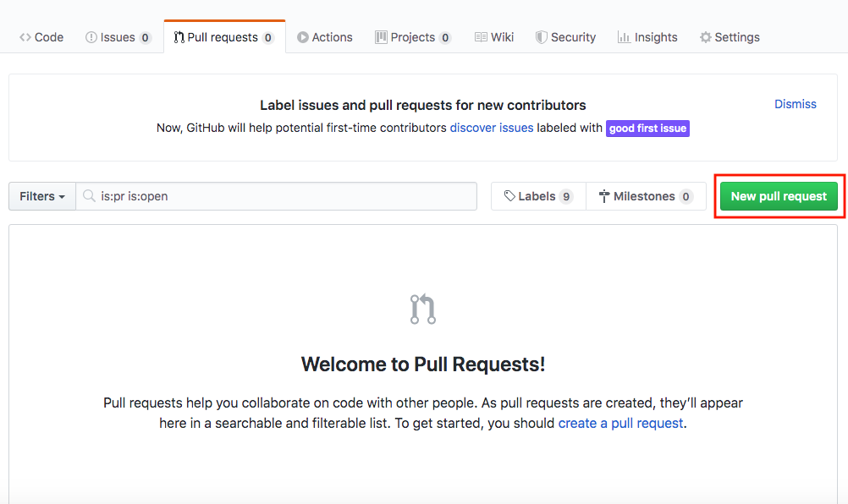Click the New pull request button
Image resolution: width=848 pixels, height=504 pixels.
pos(779,196)
